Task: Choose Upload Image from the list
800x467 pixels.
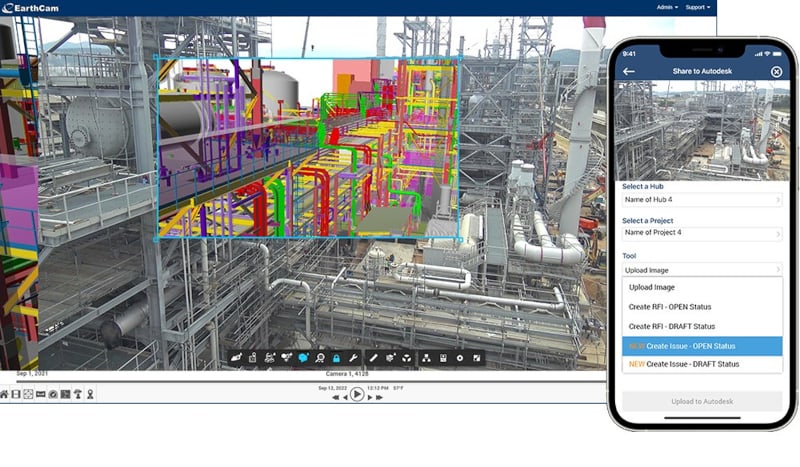Action: (702, 287)
